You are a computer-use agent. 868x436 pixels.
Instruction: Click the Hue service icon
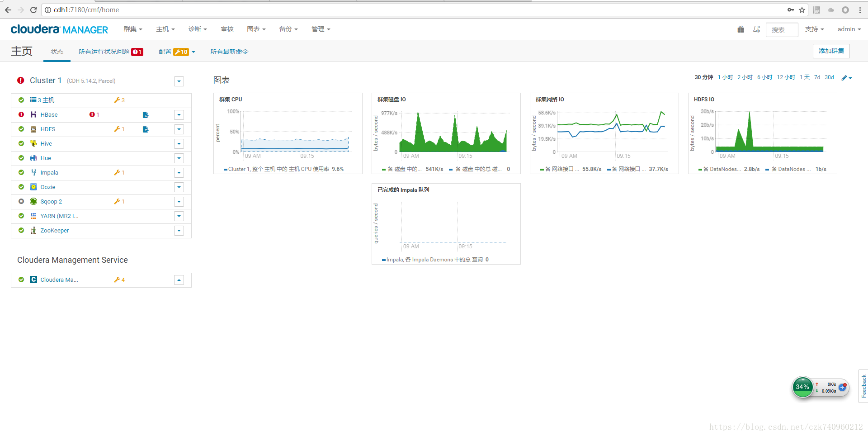point(33,158)
